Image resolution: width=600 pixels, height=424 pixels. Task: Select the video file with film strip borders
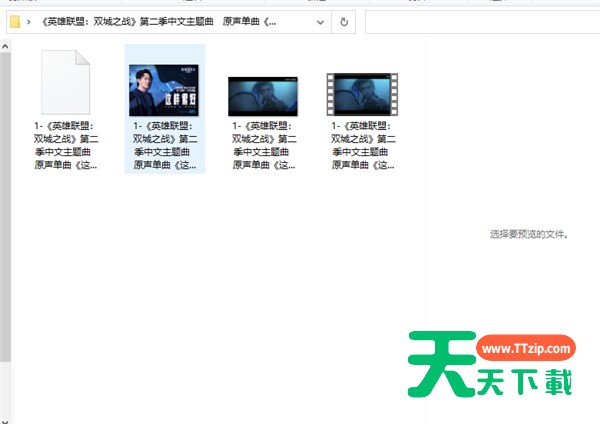[x=362, y=95]
